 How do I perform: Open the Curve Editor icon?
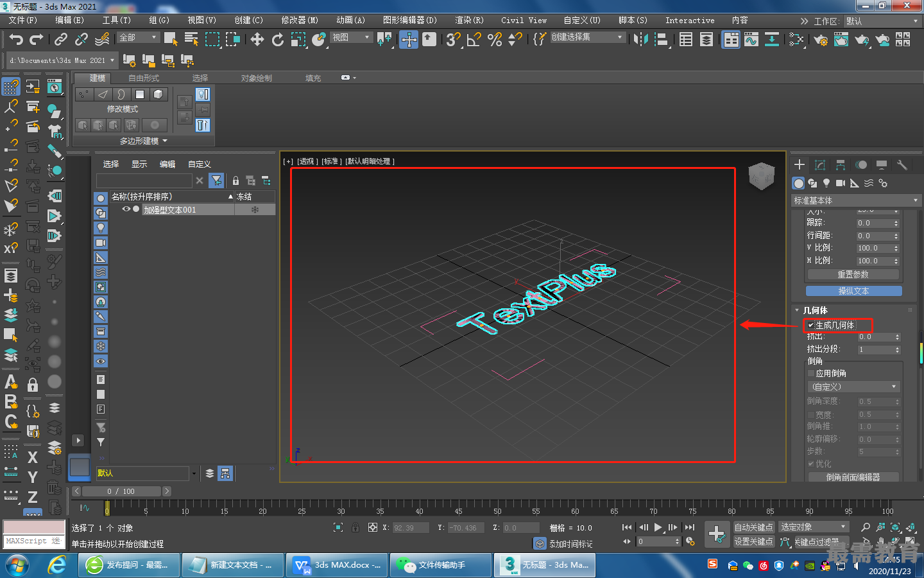tap(751, 40)
